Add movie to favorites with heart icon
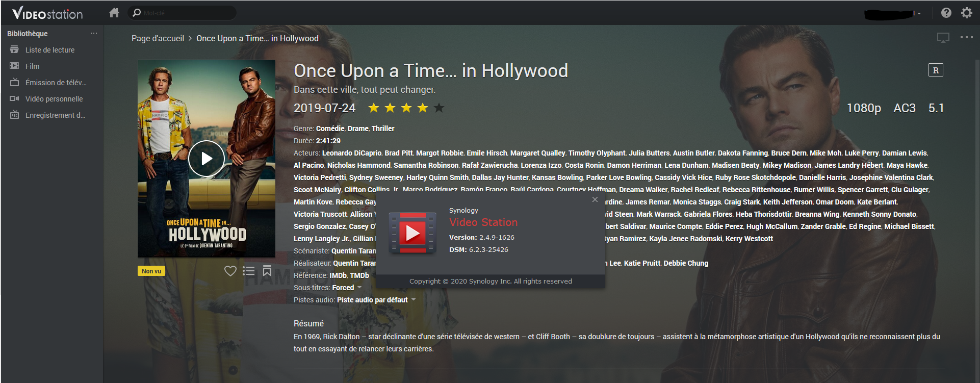Viewport: 980px width, 383px height. click(230, 271)
